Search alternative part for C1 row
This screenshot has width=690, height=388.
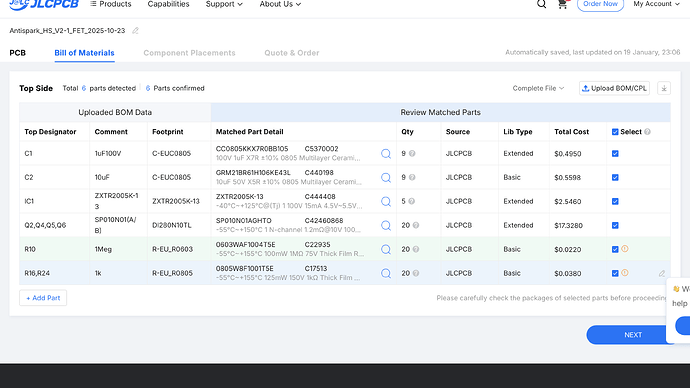point(386,154)
